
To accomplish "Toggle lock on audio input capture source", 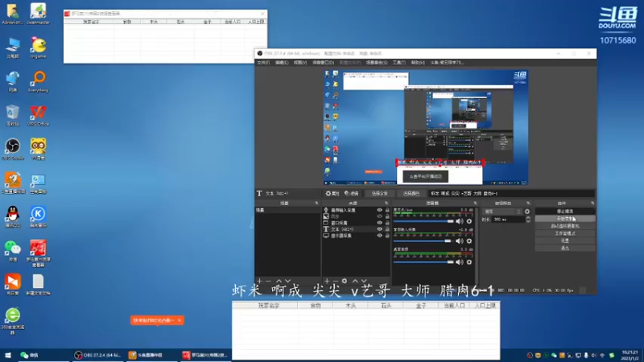I will [x=387, y=210].
